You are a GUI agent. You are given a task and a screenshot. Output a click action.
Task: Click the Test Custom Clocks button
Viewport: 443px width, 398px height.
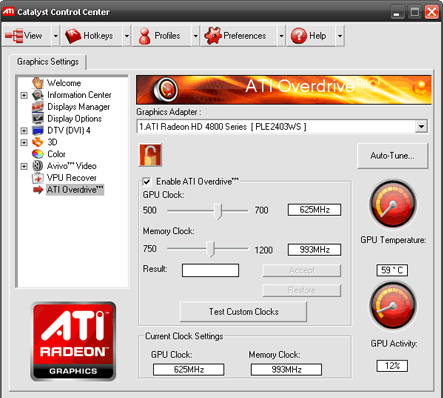[243, 312]
